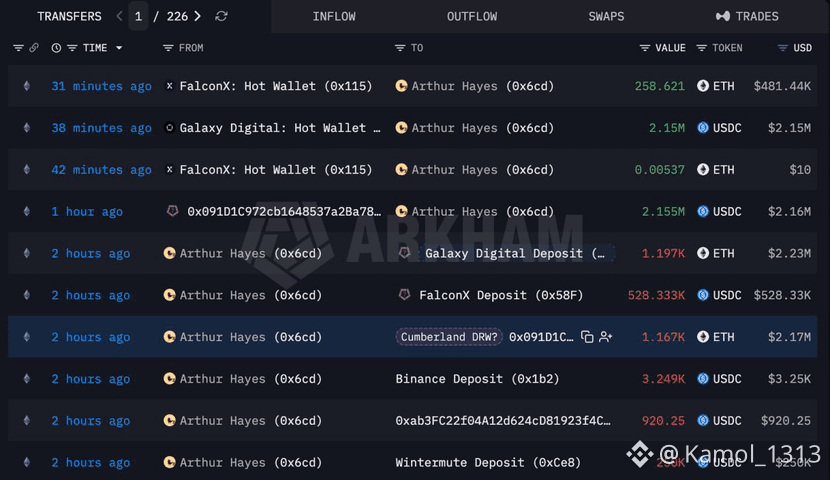Open the 38 minutes ago transaction
This screenshot has height=480, width=830.
[x=101, y=128]
